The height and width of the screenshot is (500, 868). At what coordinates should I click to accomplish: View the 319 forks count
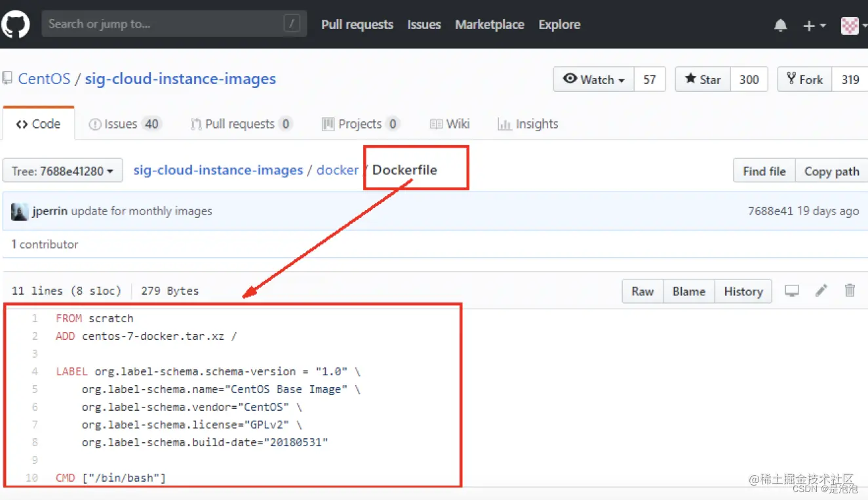(850, 79)
